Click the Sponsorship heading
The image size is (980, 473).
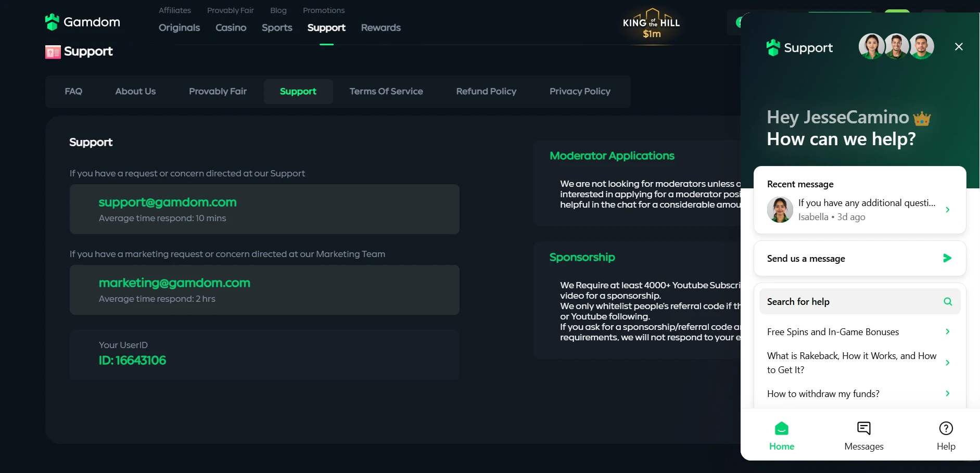coord(582,257)
